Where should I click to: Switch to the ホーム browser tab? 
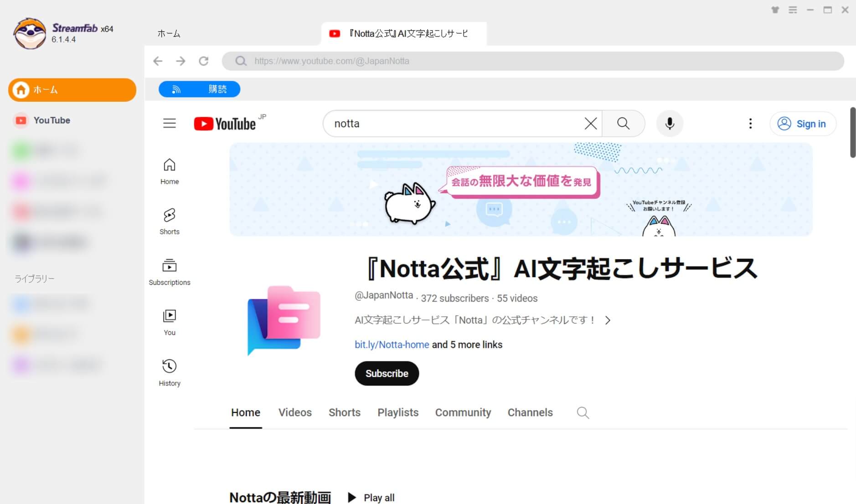[x=169, y=34]
